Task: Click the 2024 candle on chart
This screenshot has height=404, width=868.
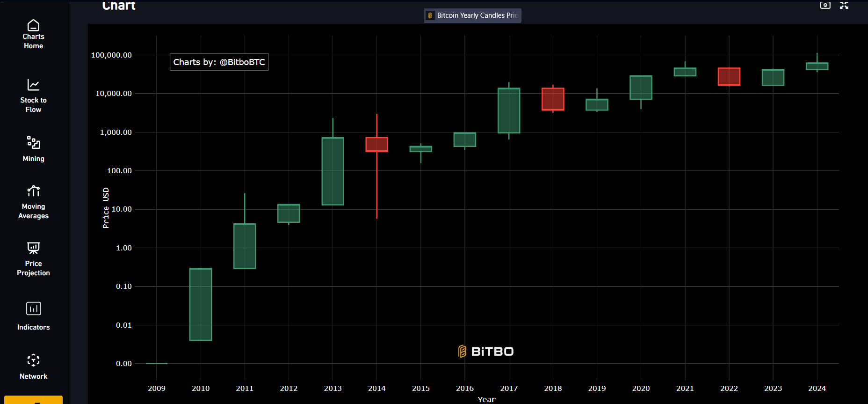Action: pyautogui.click(x=817, y=66)
